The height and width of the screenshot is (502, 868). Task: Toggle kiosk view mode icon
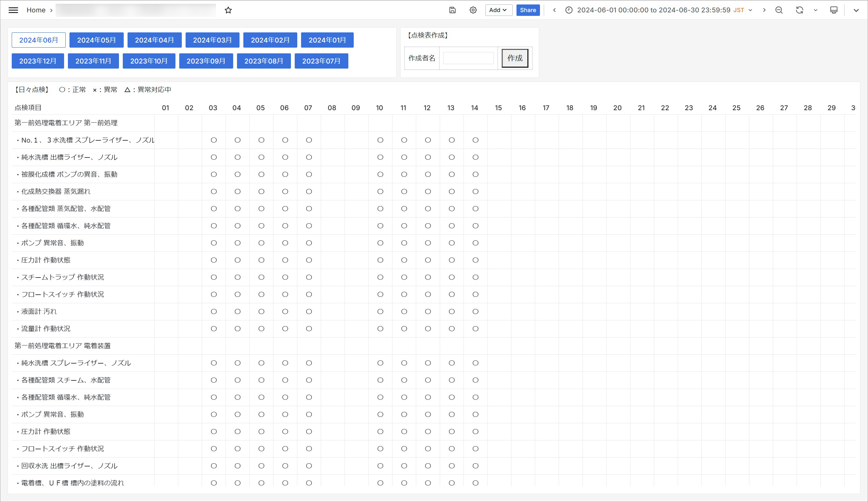833,10
